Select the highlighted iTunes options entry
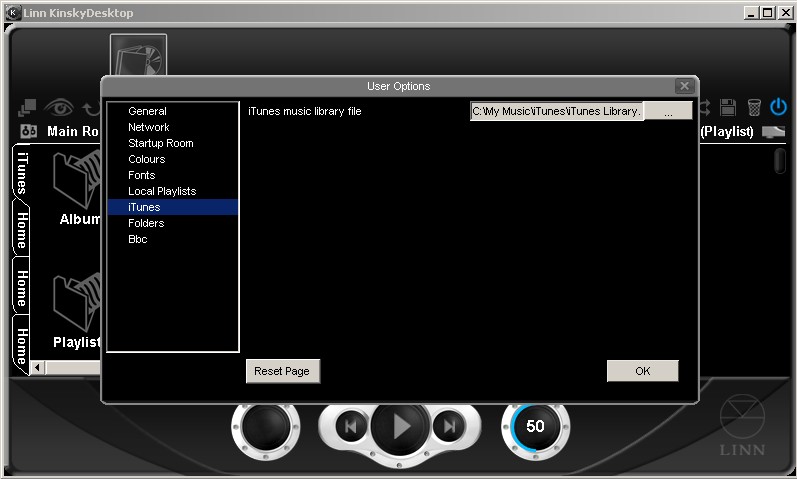The image size is (797, 479). pyautogui.click(x=172, y=207)
